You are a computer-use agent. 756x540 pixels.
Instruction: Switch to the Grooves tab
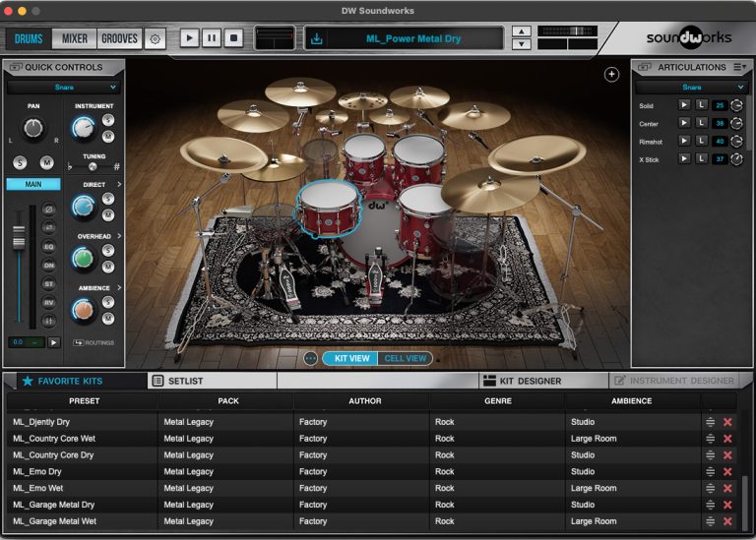click(119, 38)
